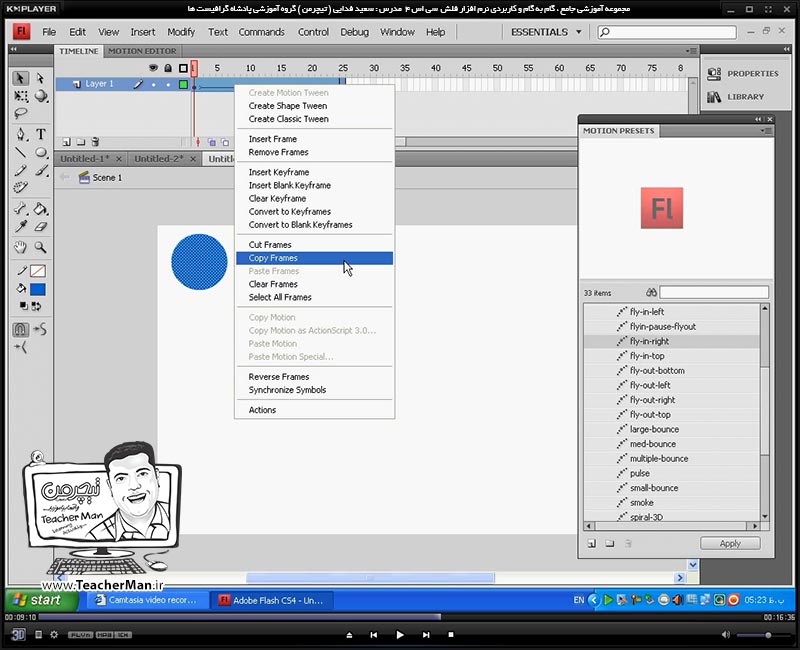Toggle show/hide all layers eye icon

point(153,68)
